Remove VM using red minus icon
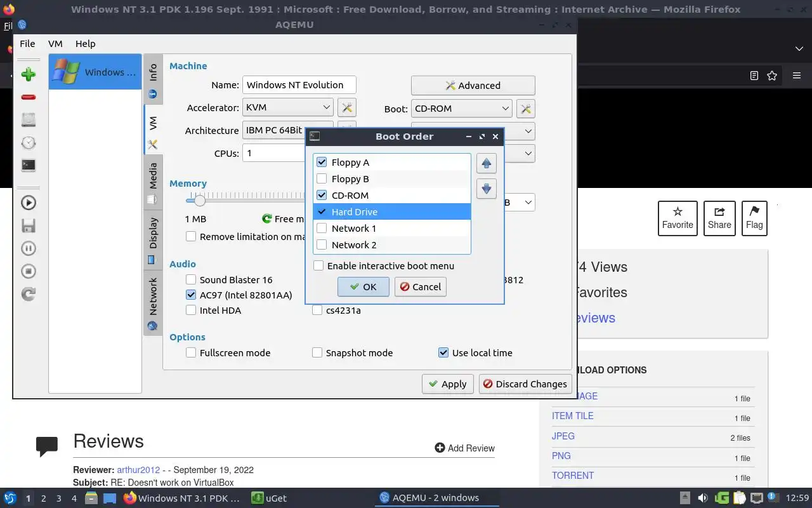812x508 pixels. tap(29, 97)
